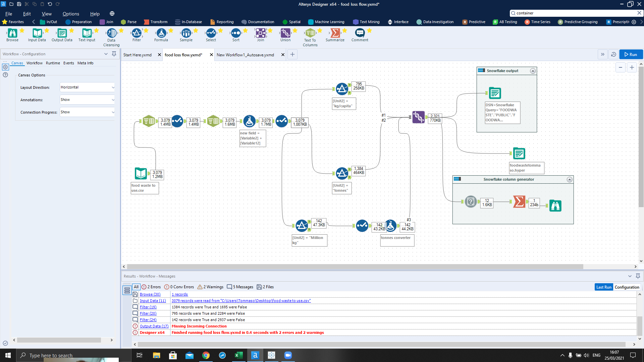Select the Sample tool

tap(186, 35)
